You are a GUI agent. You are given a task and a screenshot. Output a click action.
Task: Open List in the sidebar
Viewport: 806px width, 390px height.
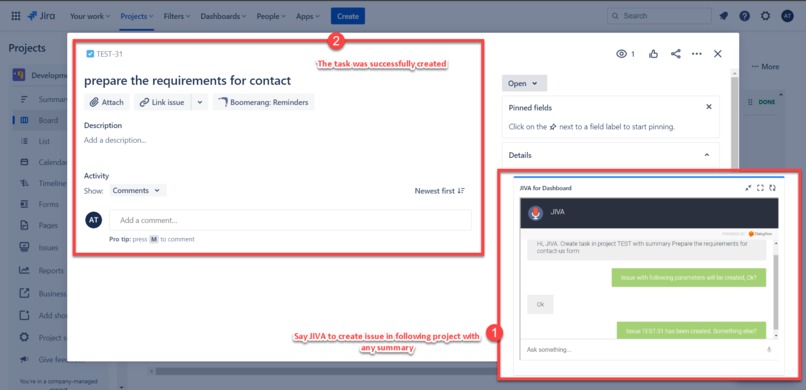pyautogui.click(x=41, y=141)
